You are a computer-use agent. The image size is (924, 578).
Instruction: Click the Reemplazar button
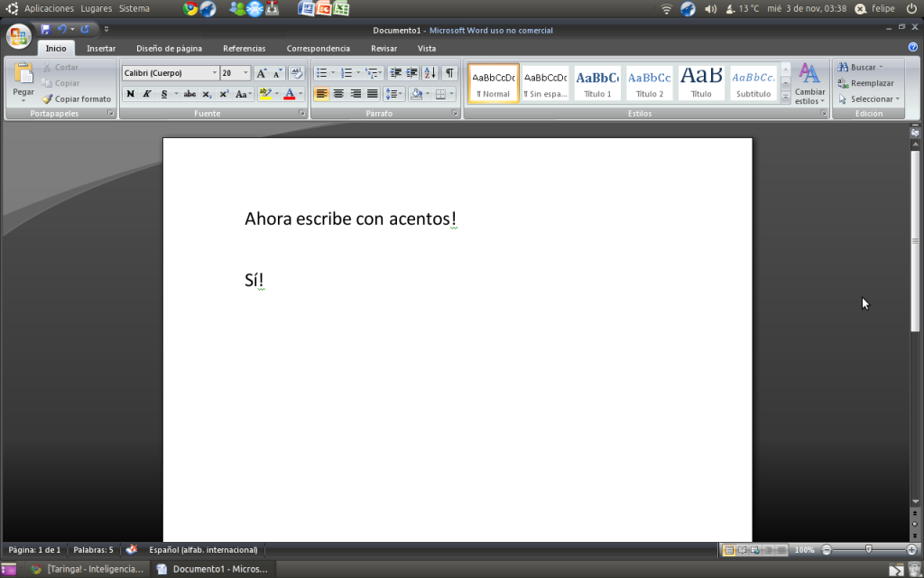coord(865,83)
